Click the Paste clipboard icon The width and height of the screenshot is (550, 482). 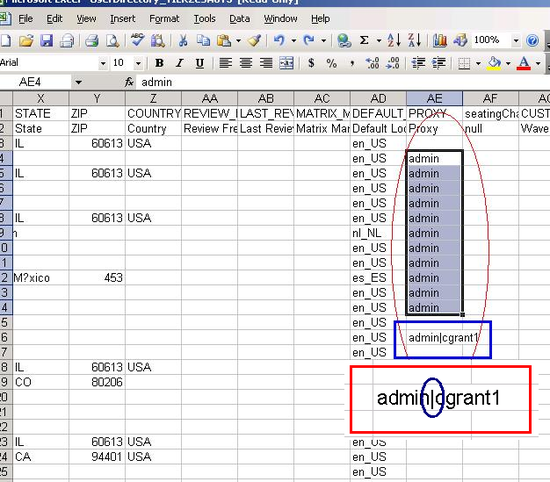tap(224, 41)
